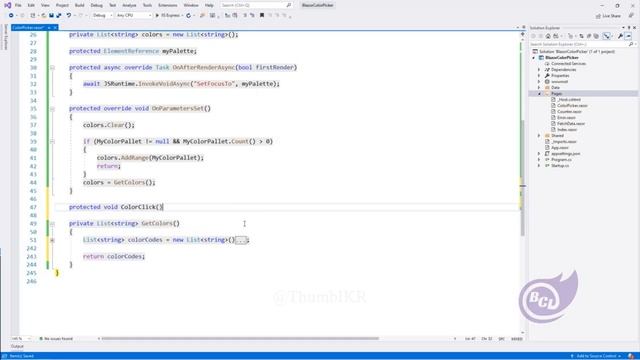The width and height of the screenshot is (640, 360).
Task: Open the Tools menu
Action: pos(147,5)
